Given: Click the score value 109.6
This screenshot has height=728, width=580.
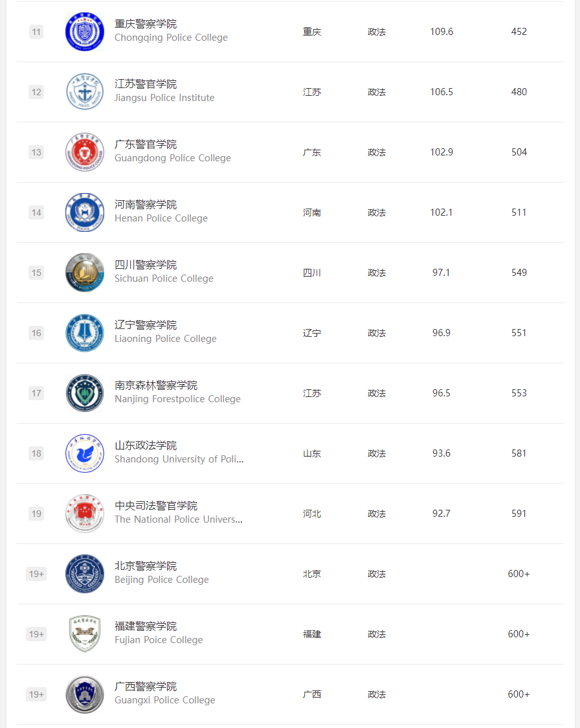Looking at the screenshot, I should pyautogui.click(x=441, y=32).
